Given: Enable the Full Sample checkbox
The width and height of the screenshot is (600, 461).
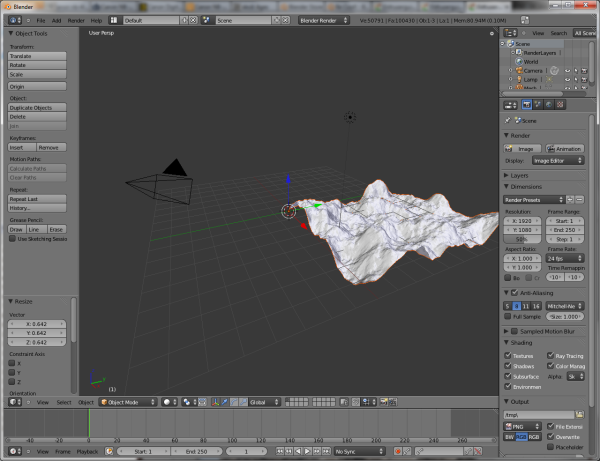Looking at the screenshot, I should point(508,315).
